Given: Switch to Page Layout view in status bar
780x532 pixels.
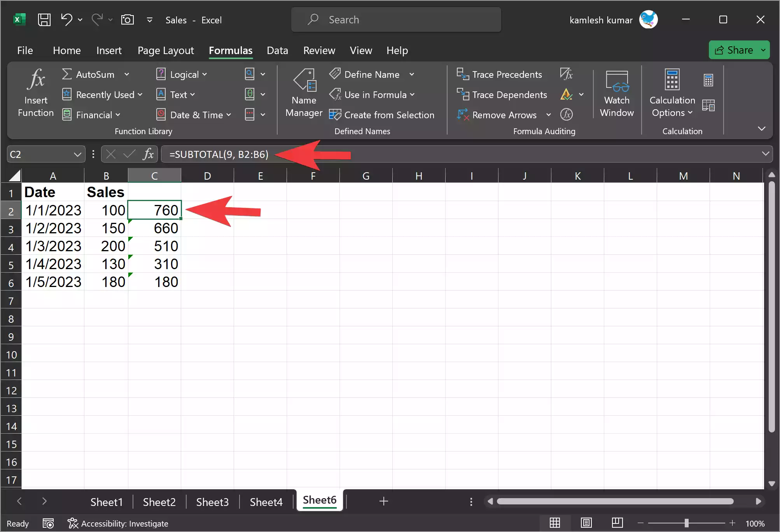Looking at the screenshot, I should coord(586,523).
